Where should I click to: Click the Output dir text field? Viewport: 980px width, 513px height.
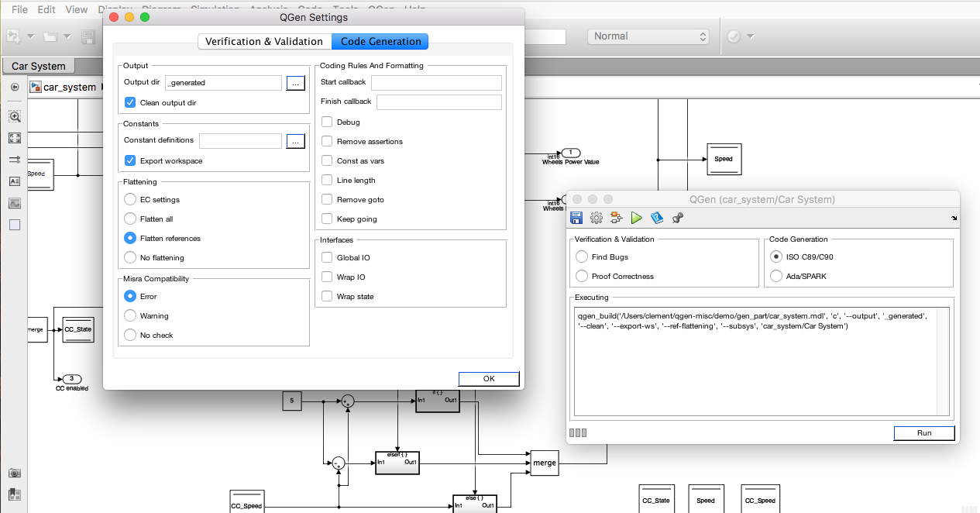coord(223,82)
